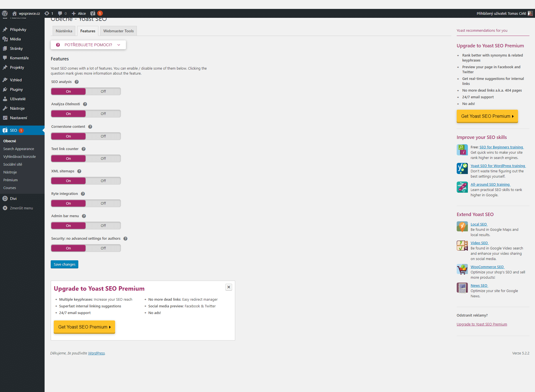The image size is (535, 392).
Task: Show help for Admin bar menu
Action: point(84,216)
